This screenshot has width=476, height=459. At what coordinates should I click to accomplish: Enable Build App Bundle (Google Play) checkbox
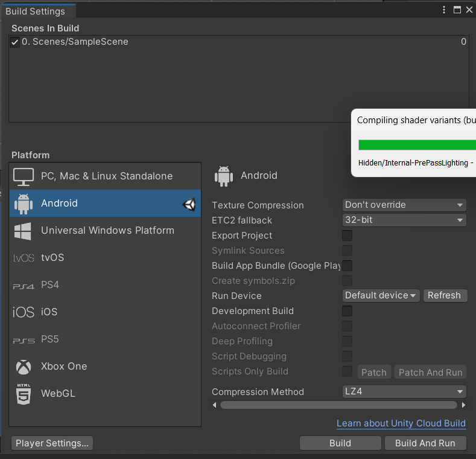click(347, 266)
